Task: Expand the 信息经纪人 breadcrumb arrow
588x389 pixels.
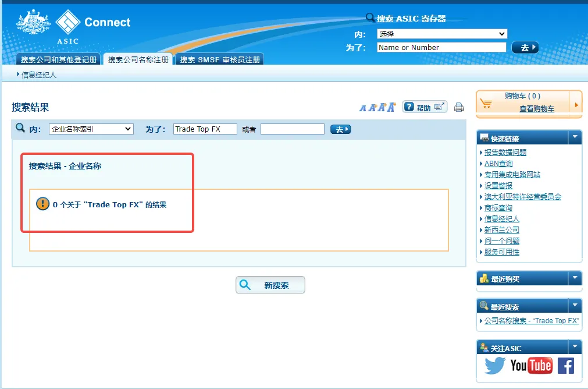Action: click(x=18, y=75)
